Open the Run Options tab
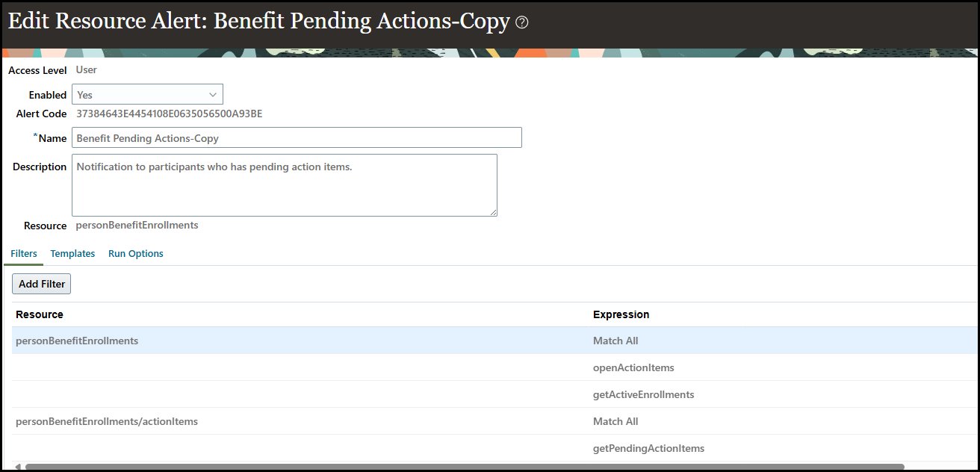This screenshot has height=472, width=980. (135, 253)
